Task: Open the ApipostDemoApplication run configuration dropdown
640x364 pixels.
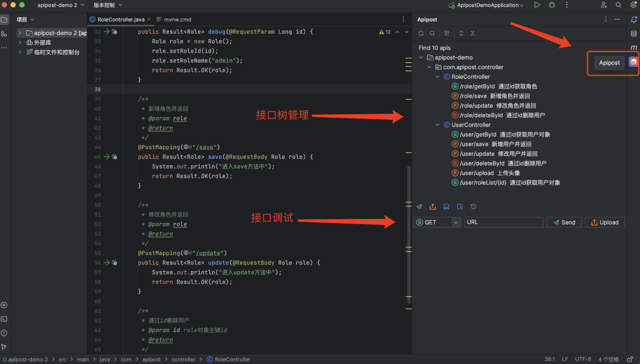Action: click(x=486, y=5)
